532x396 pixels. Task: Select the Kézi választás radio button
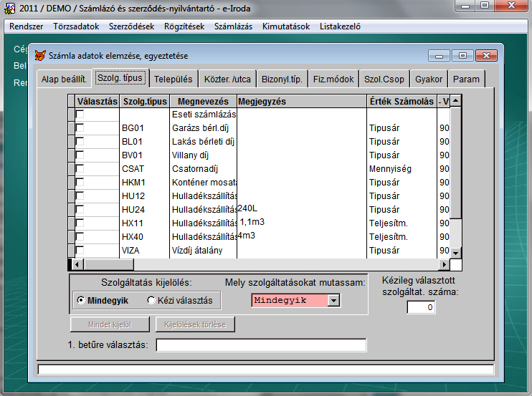151,301
